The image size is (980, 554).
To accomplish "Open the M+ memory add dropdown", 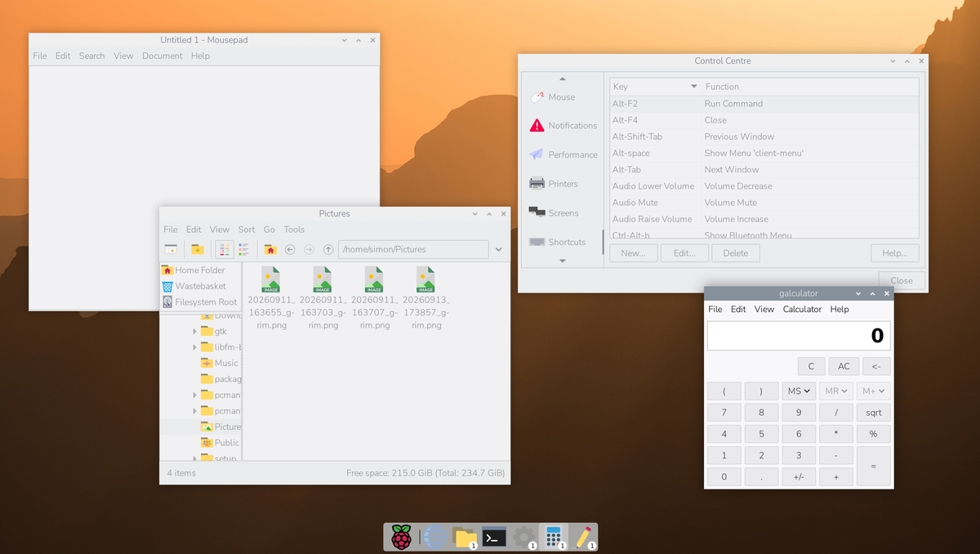I will [873, 391].
